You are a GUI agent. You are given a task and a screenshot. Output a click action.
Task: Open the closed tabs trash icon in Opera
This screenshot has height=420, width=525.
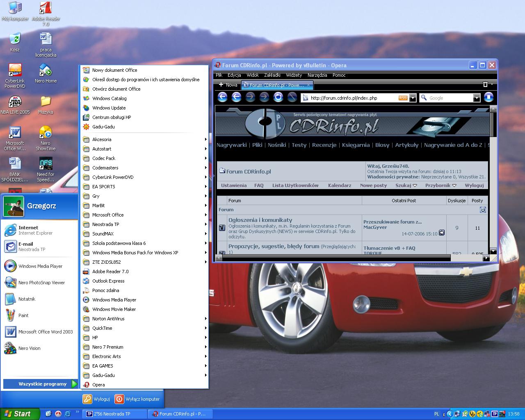click(x=486, y=84)
